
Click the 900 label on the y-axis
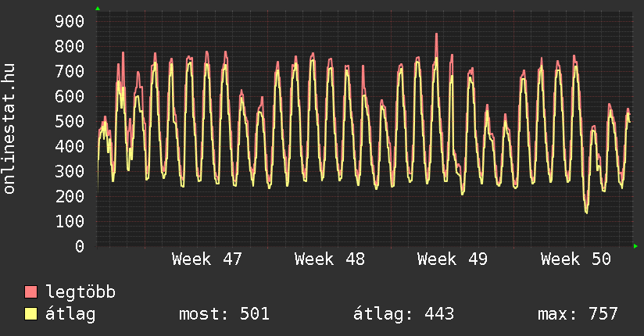tap(68, 21)
